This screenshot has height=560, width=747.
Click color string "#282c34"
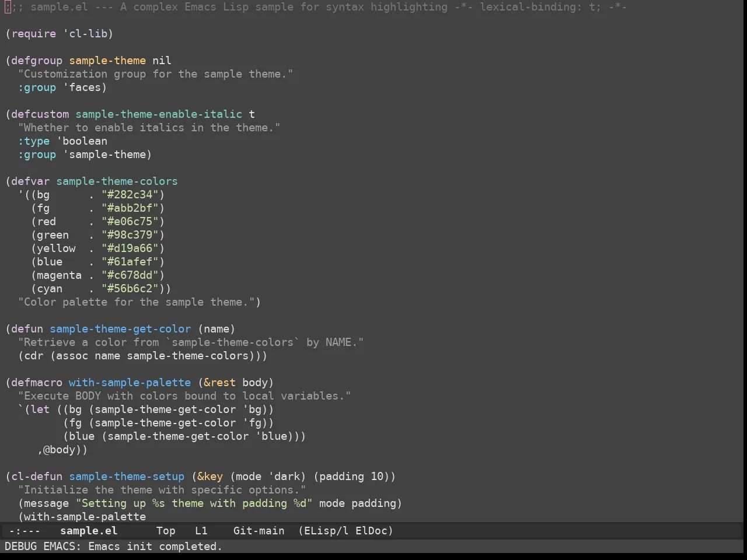pyautogui.click(x=130, y=195)
